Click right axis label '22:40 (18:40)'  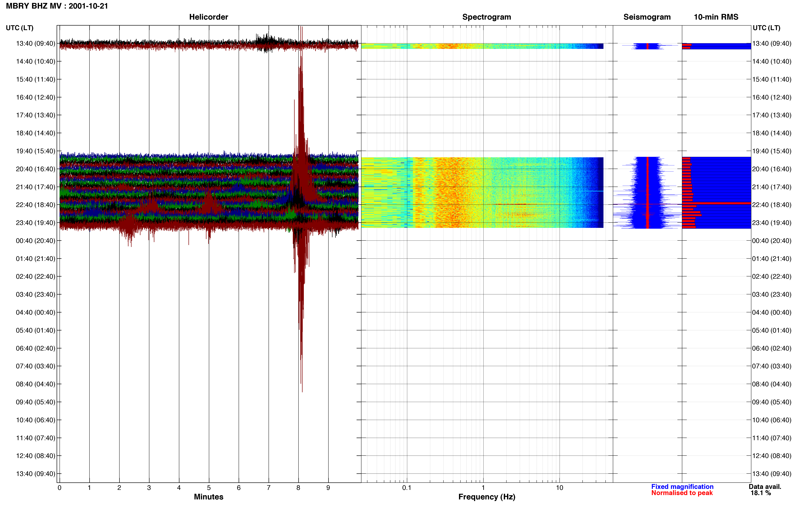pos(772,205)
